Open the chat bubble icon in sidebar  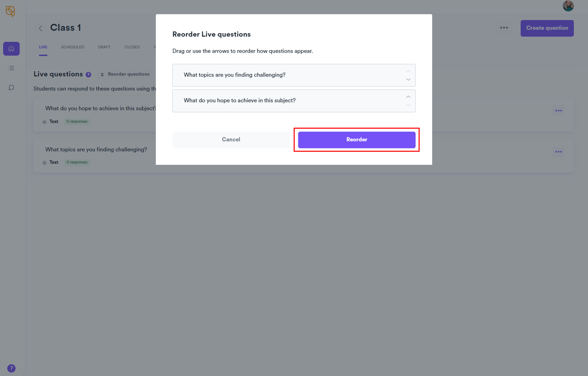(11, 88)
